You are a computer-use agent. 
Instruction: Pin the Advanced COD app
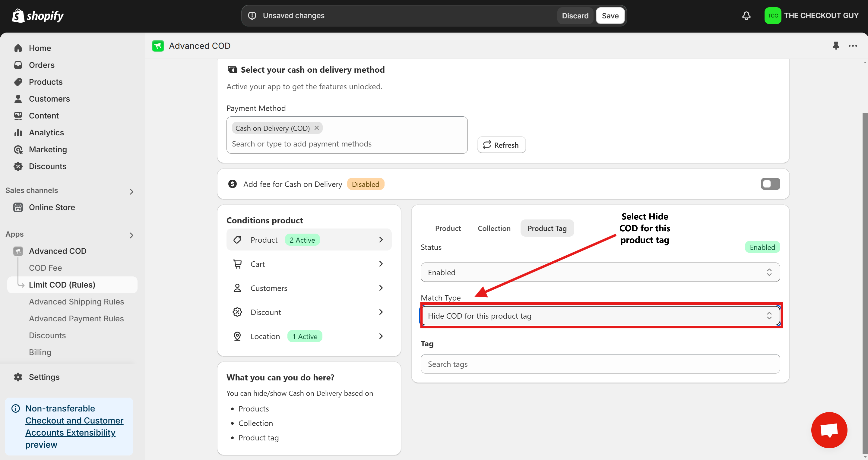836,46
